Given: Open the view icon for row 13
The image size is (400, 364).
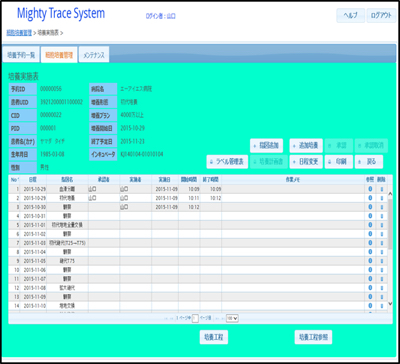Looking at the screenshot, I should click(370, 297).
